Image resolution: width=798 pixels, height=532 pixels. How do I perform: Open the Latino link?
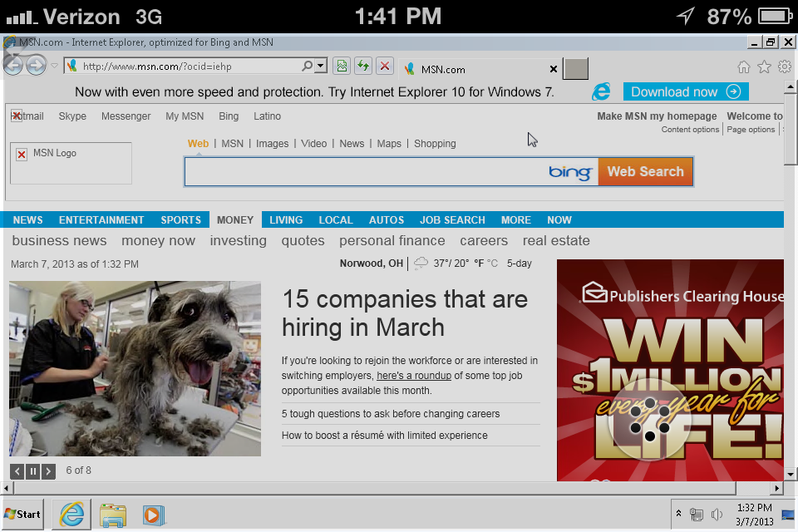point(267,116)
